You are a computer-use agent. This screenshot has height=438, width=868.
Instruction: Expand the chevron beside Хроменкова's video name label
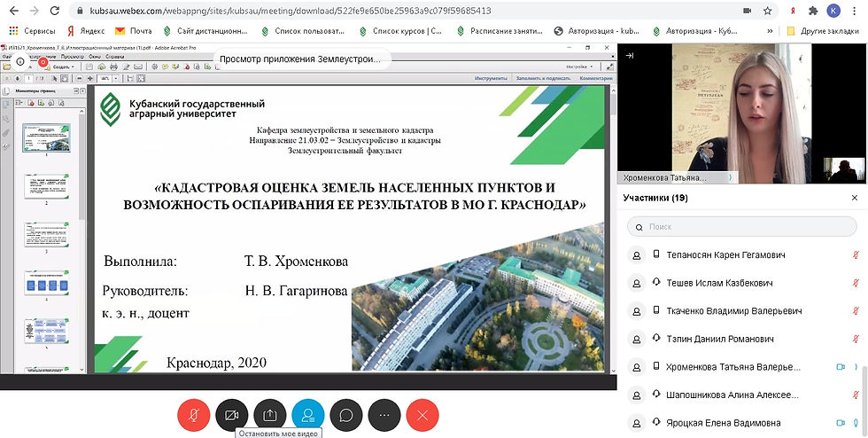729,177
